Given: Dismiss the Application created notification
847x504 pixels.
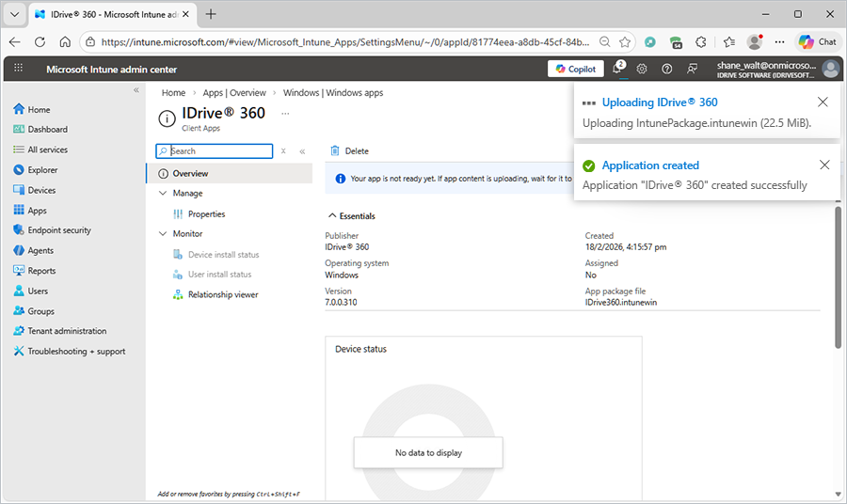Looking at the screenshot, I should [x=824, y=165].
